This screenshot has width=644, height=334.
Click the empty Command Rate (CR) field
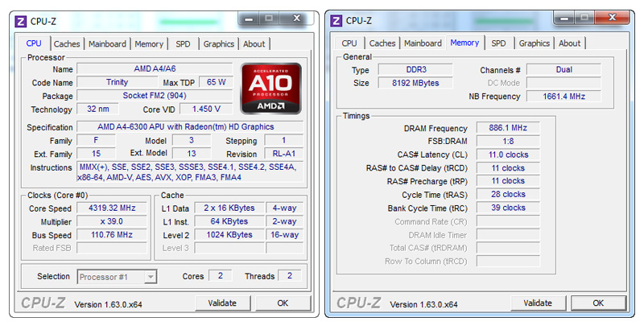[x=508, y=221]
